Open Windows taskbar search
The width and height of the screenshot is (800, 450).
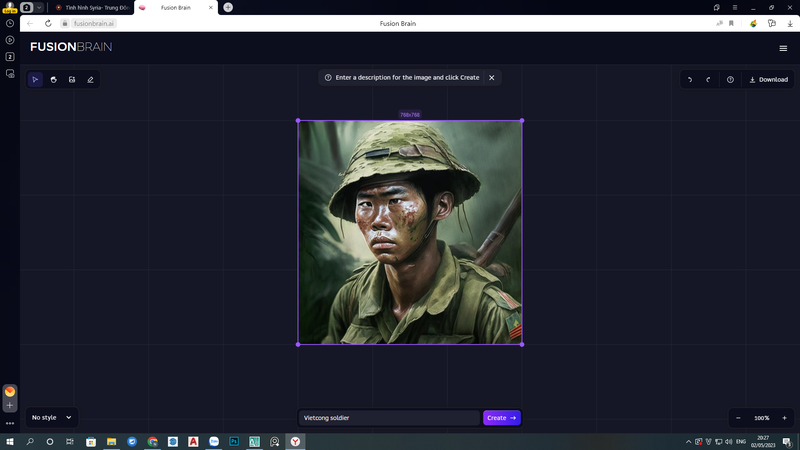coord(30,442)
